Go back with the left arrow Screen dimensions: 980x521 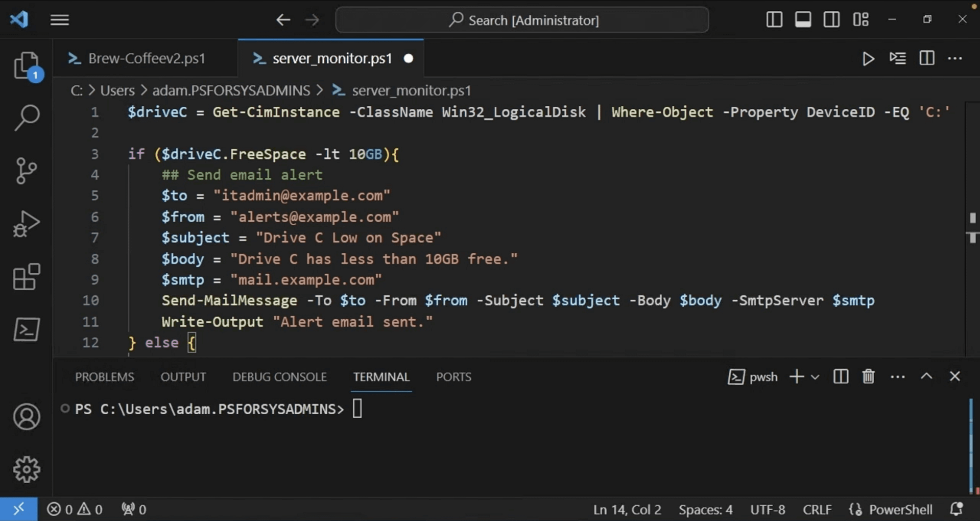click(283, 20)
